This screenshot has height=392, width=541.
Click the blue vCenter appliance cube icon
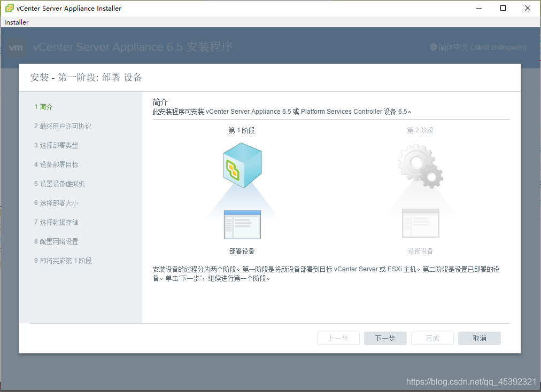coord(242,165)
